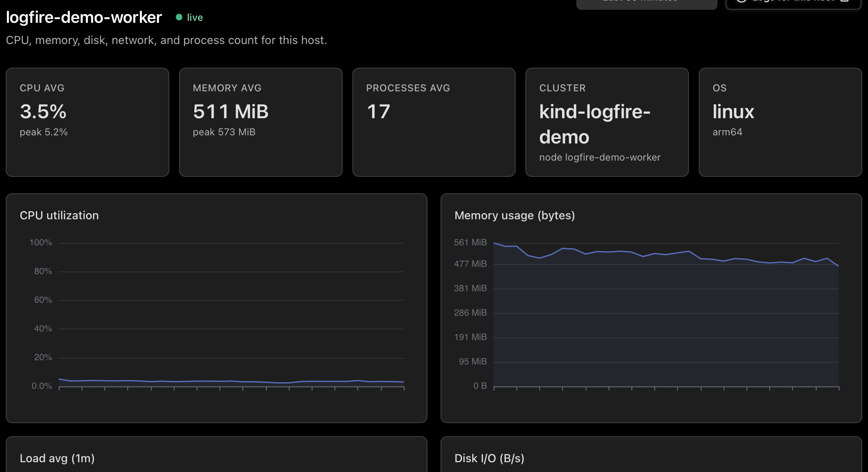
Task: Click the kind-logfire-demo cluster card
Action: click(x=607, y=122)
